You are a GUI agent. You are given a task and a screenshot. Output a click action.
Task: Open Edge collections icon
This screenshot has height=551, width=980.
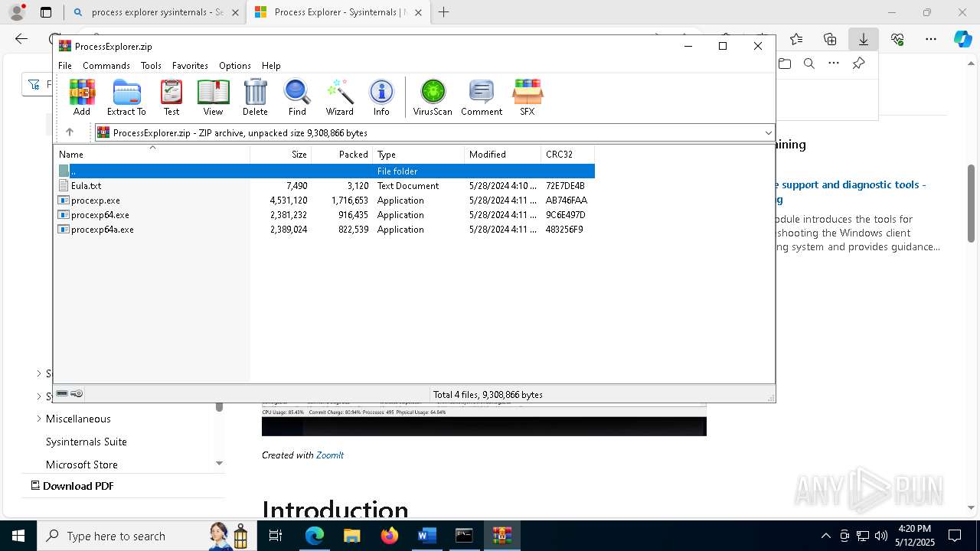click(830, 39)
